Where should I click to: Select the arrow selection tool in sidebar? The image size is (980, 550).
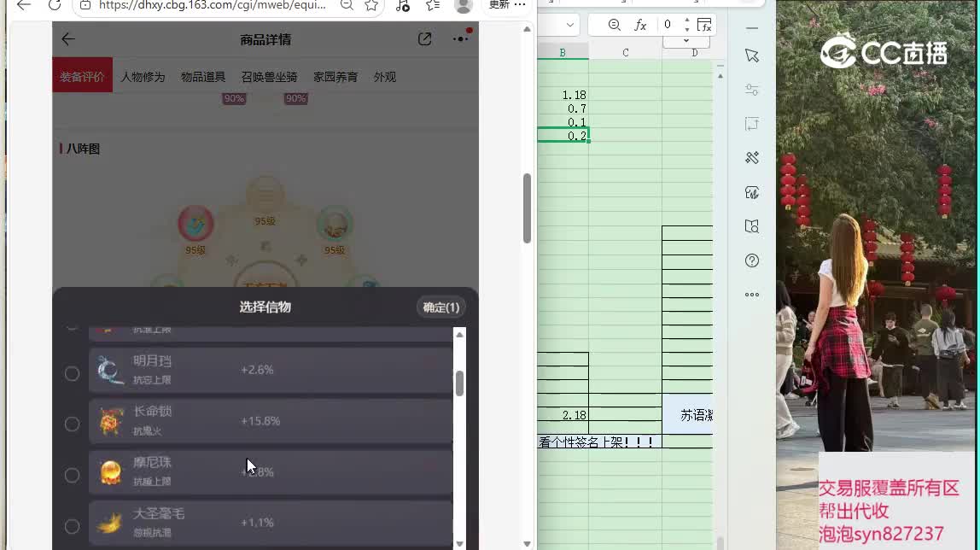pyautogui.click(x=752, y=56)
